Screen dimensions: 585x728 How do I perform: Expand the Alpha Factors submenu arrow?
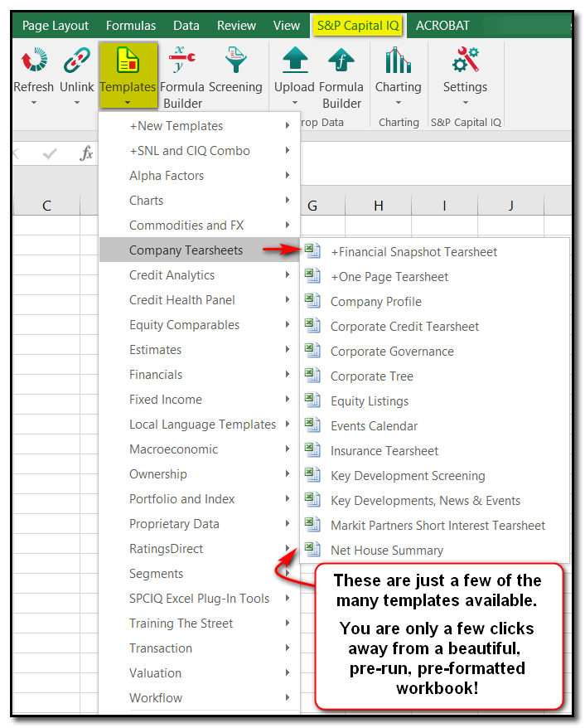tap(288, 175)
